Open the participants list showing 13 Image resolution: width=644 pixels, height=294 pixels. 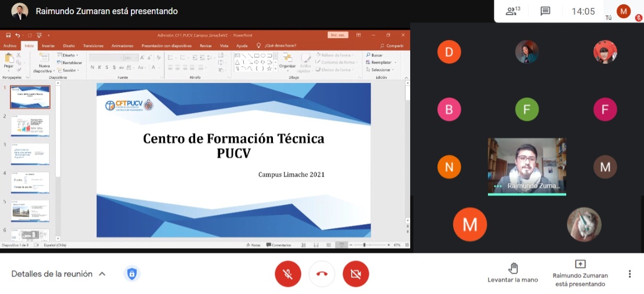pyautogui.click(x=514, y=11)
